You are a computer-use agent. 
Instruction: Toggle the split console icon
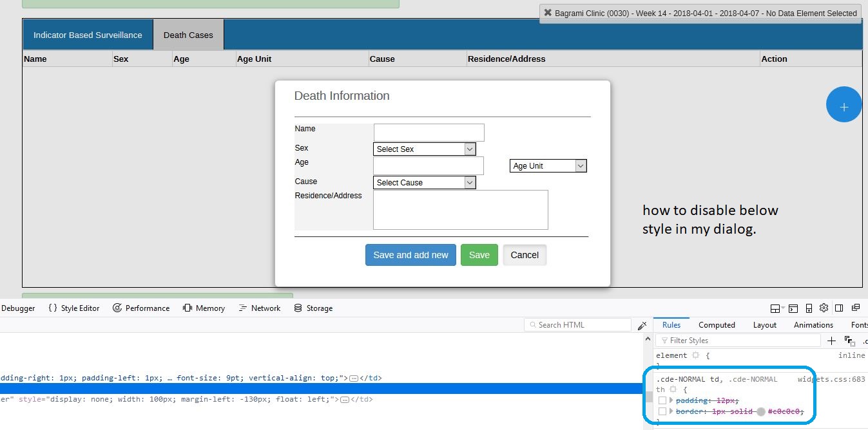click(x=793, y=308)
